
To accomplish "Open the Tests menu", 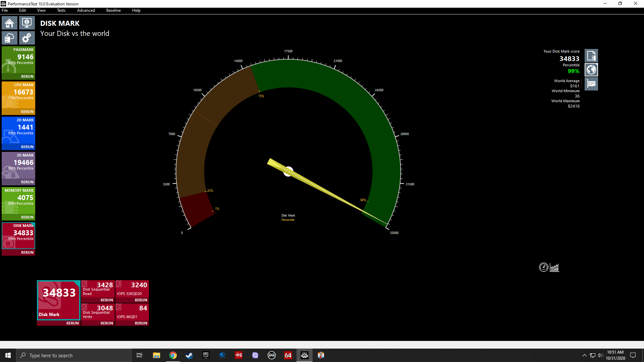I will pos(61,10).
